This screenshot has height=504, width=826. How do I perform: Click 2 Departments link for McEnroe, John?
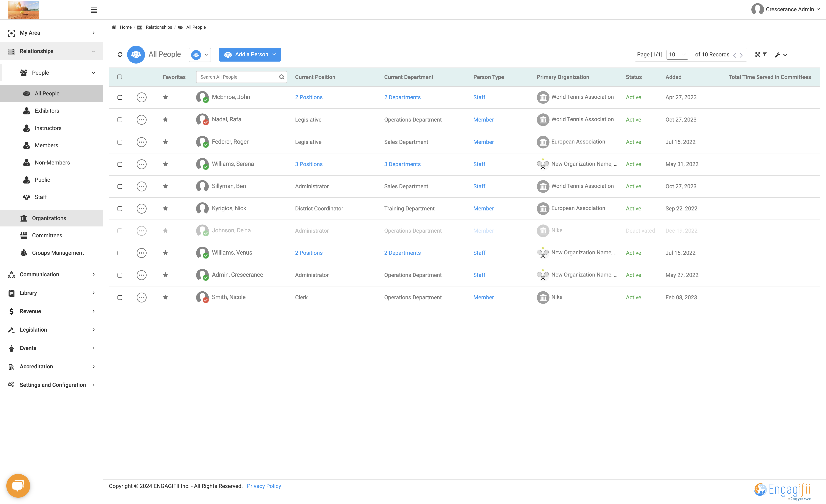pyautogui.click(x=402, y=98)
